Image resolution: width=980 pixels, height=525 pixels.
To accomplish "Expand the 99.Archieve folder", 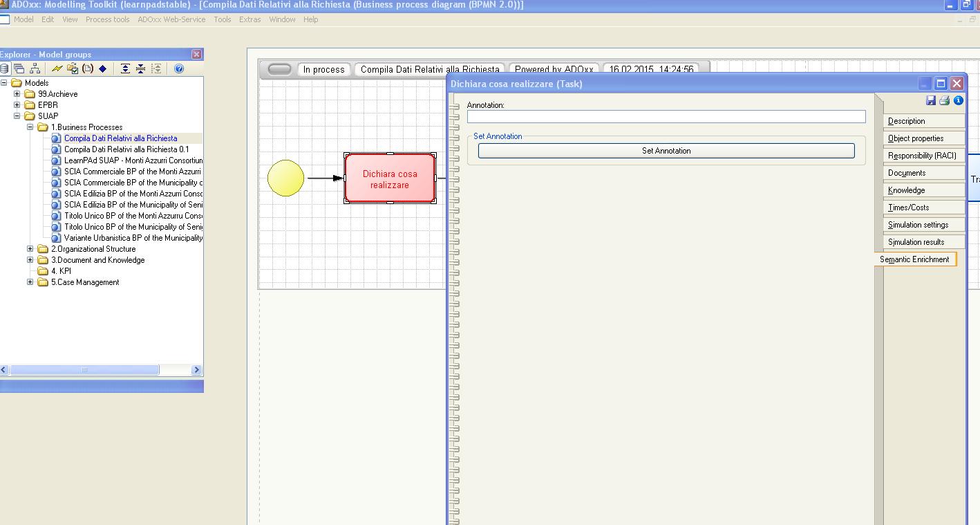I will click(x=17, y=94).
